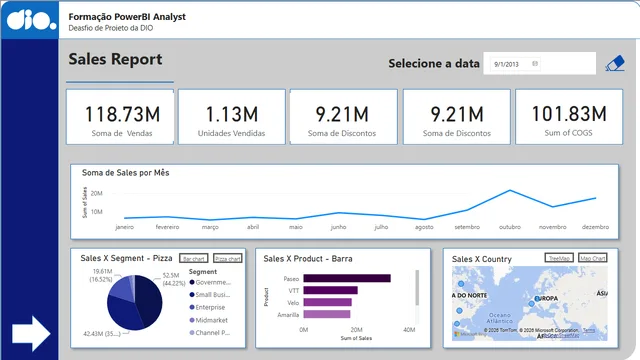Show the TreeMap view for countries
The image size is (640, 360).
click(x=559, y=258)
